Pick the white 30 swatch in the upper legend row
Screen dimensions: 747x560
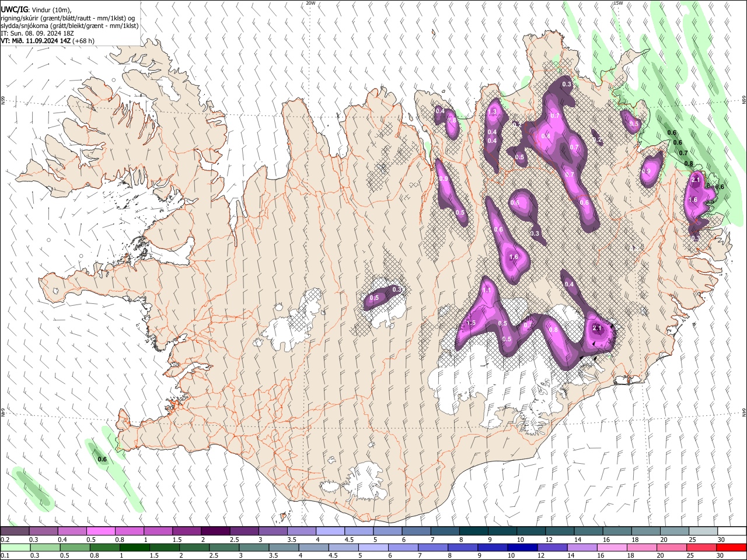coord(732,531)
